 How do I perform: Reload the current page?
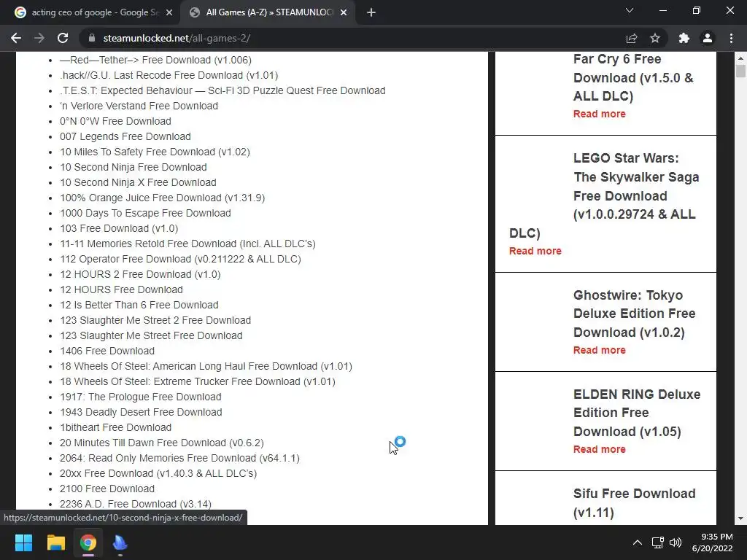[x=63, y=38]
